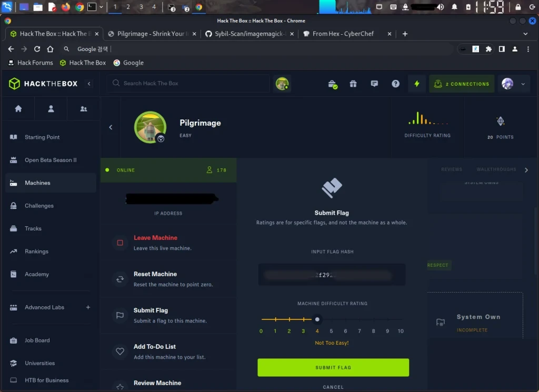Open Chrome tab search dropdown arrow
The height and width of the screenshot is (392, 539).
525,34
